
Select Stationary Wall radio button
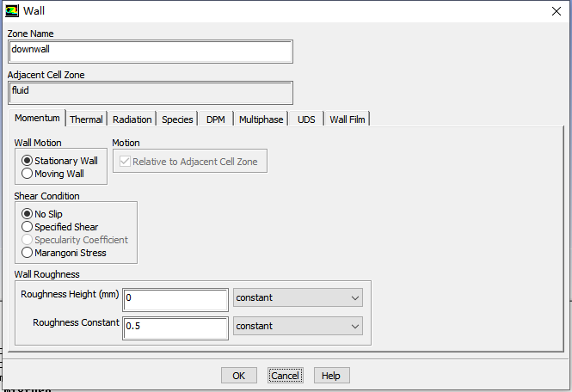click(28, 161)
